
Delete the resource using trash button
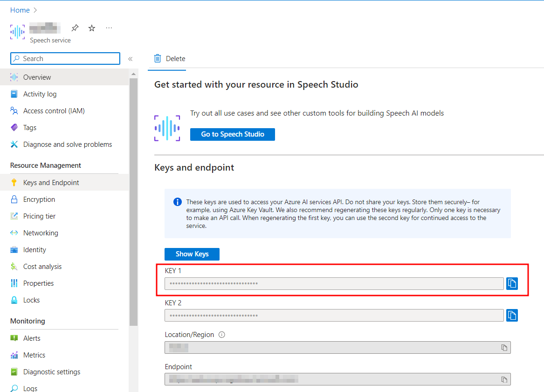click(x=170, y=59)
